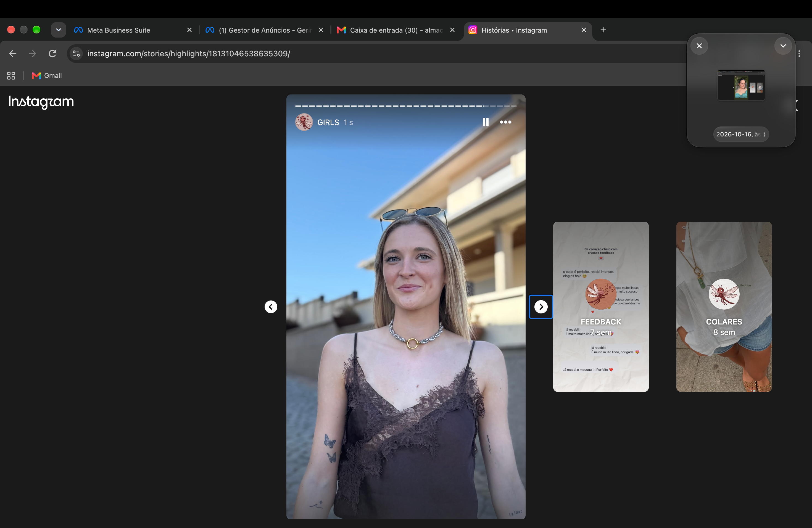
Task: Open the FEEDBACK highlight card
Action: 600,307
